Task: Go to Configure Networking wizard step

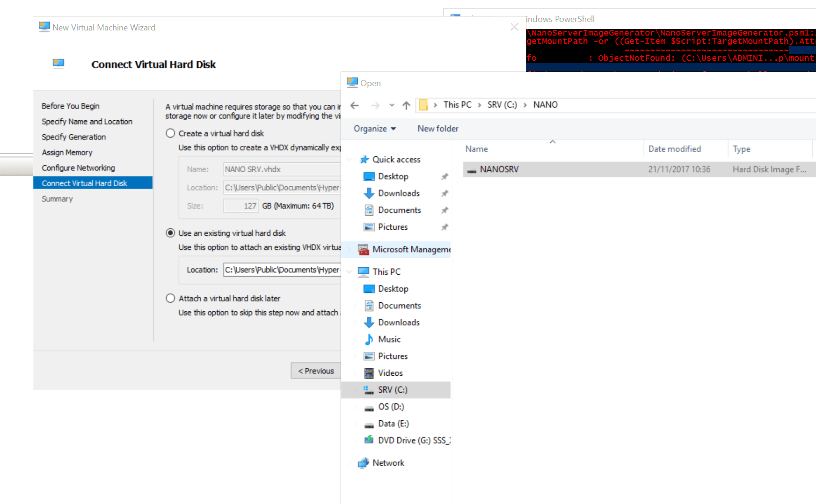Action: point(78,168)
